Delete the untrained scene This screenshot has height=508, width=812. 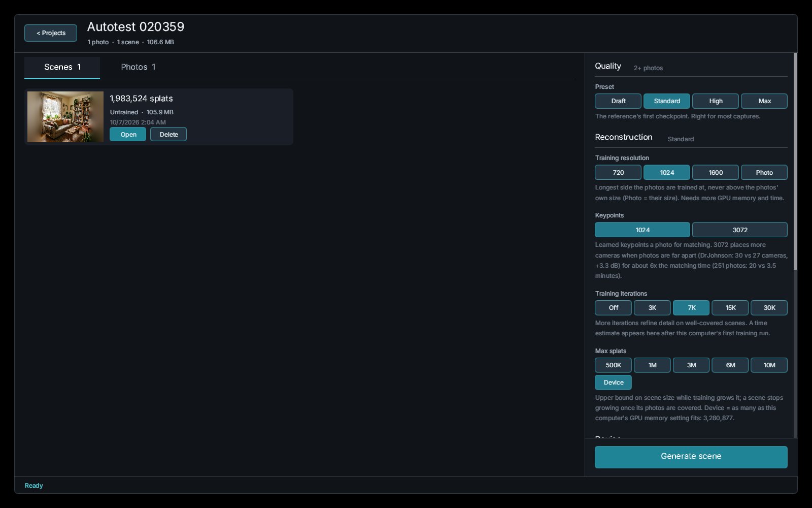[x=168, y=135]
